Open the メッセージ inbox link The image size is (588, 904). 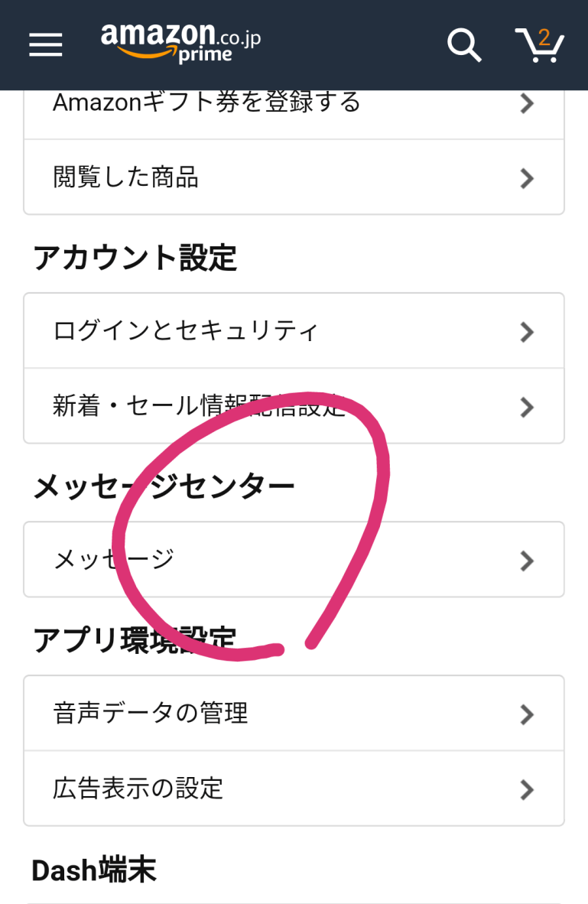tap(114, 560)
